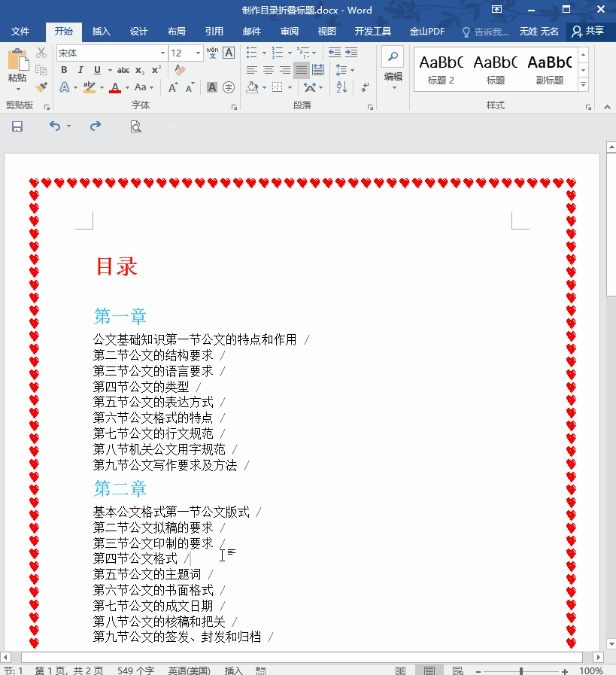Open print preview from quick toolbar
Viewport: 616px width, 675px height.
[135, 126]
